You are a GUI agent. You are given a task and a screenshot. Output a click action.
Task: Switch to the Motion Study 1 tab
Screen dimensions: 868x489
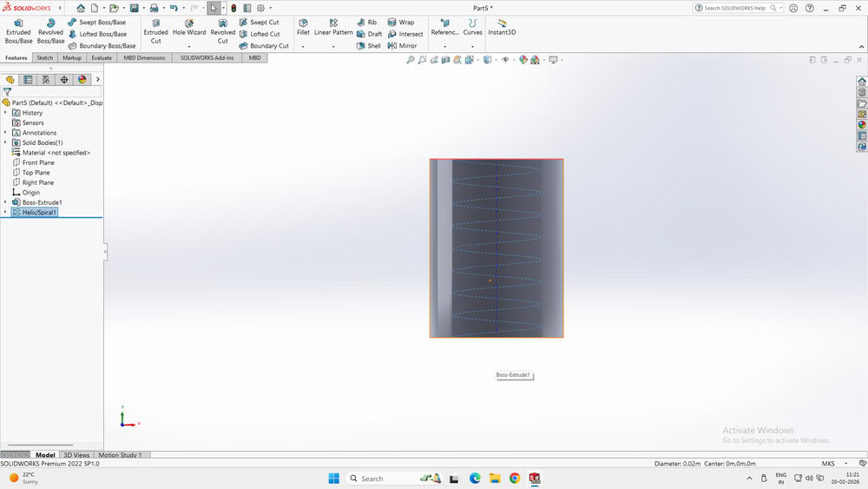tap(120, 454)
